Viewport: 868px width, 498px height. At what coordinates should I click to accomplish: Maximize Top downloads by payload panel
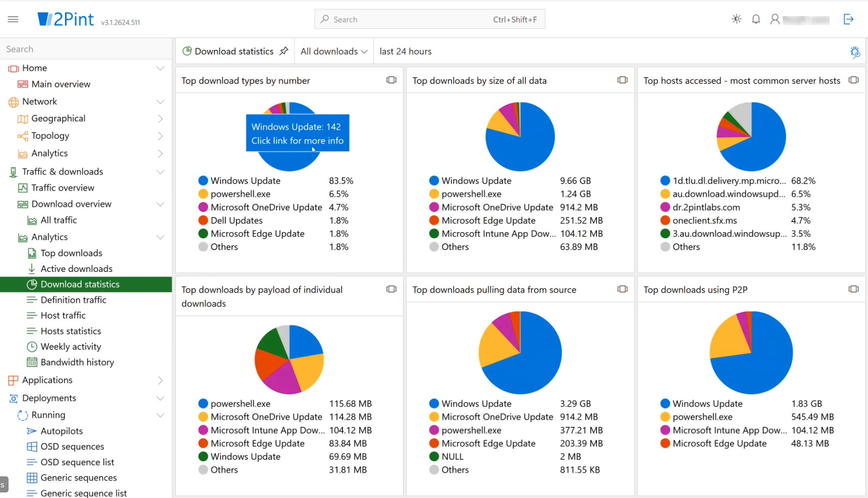click(391, 289)
